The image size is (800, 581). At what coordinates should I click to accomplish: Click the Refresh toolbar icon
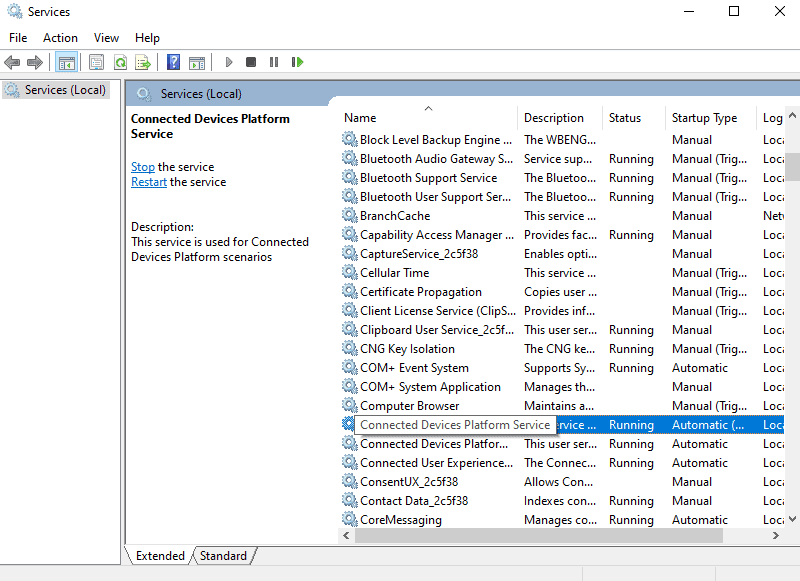120,62
